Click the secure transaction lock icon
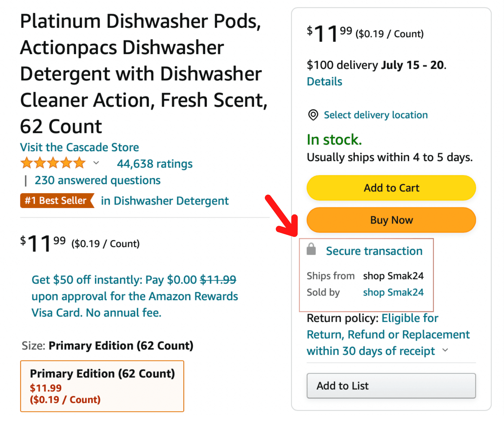The image size is (504, 423). pos(311,249)
